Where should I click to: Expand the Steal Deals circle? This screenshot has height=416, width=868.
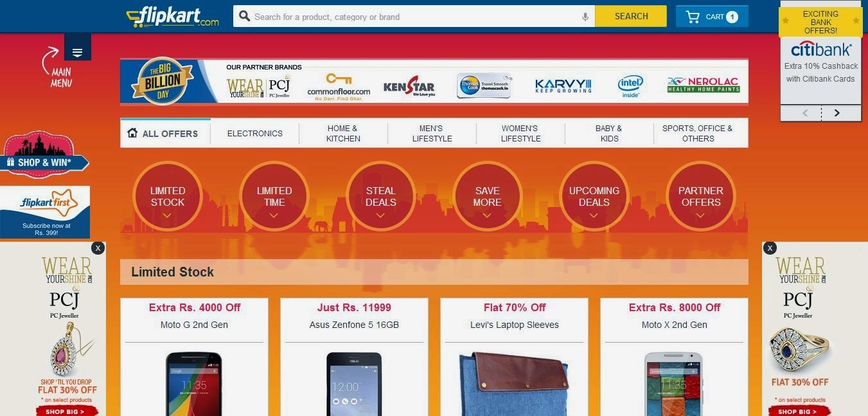click(x=380, y=196)
